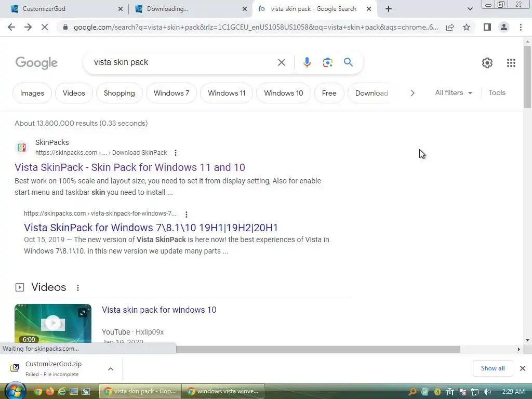Image resolution: width=532 pixels, height=399 pixels.
Task: Search by voice with microphone icon
Action: 307,62
